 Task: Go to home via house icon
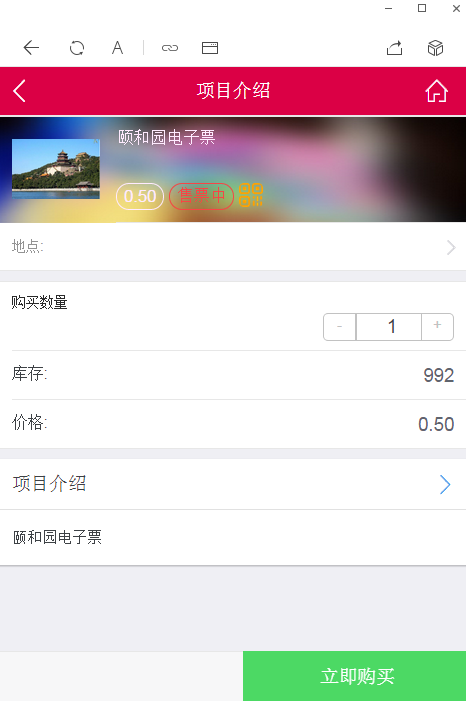coord(436,91)
